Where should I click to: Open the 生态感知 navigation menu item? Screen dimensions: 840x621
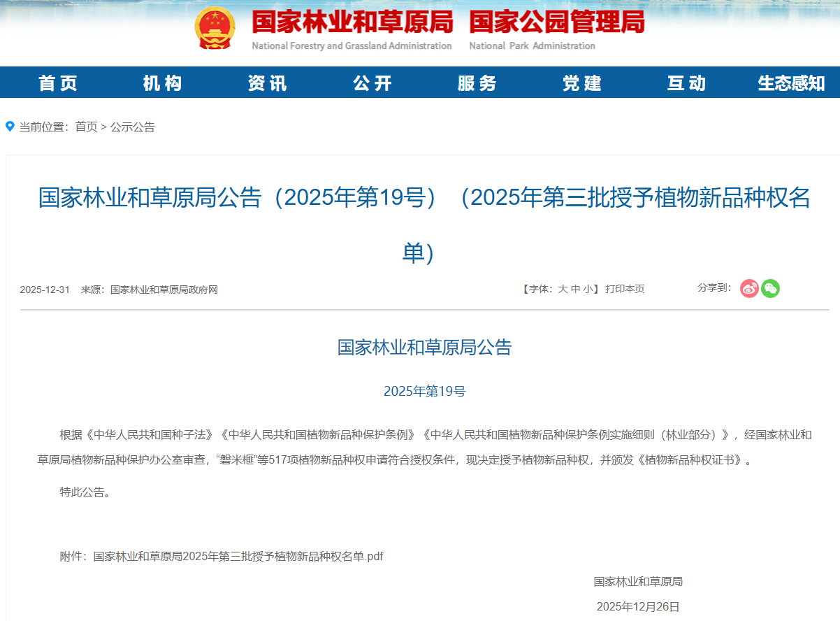pyautogui.click(x=791, y=83)
